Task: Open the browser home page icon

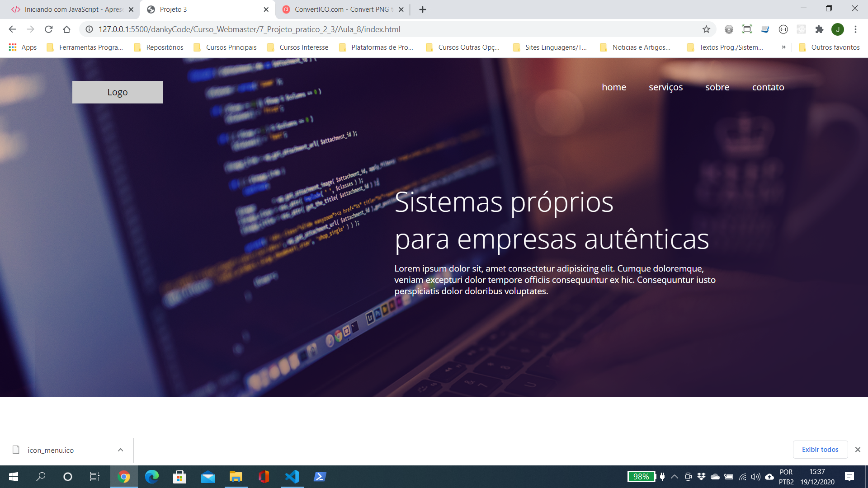Action: (x=66, y=29)
